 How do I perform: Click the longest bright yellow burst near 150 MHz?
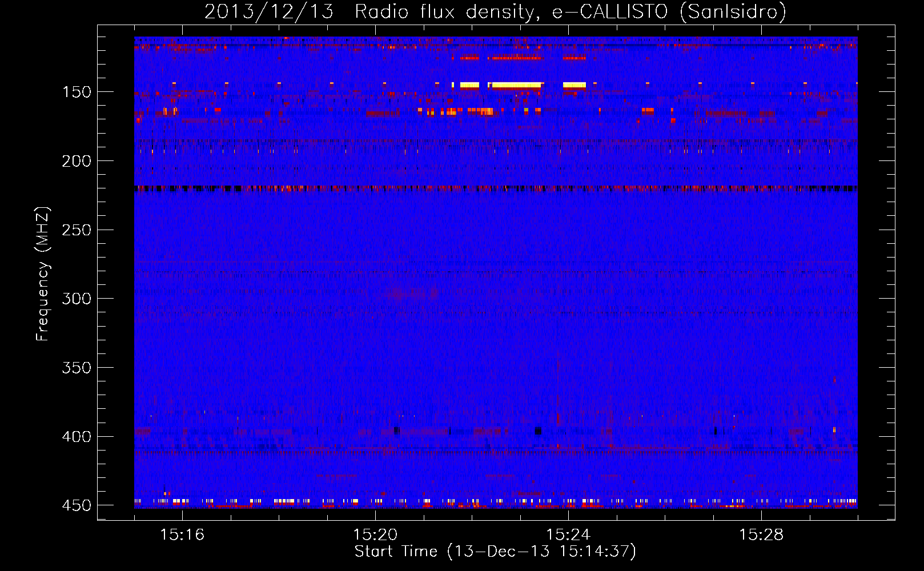click(x=516, y=85)
